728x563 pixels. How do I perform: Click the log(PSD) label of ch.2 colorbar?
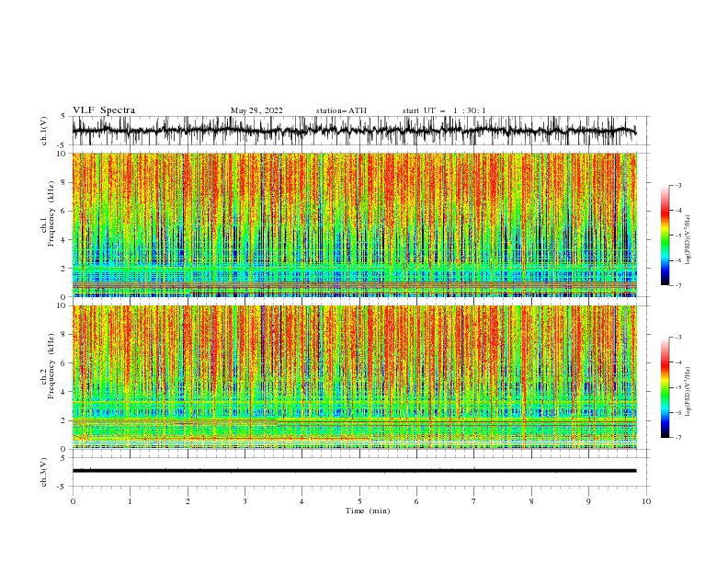click(688, 393)
